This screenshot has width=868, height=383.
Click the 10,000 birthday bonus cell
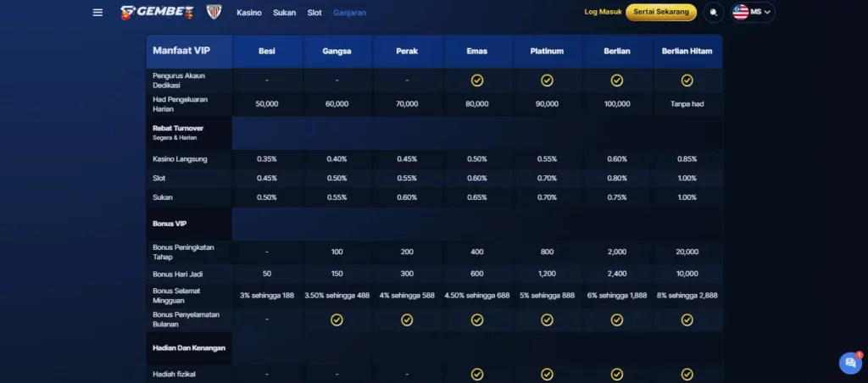(x=687, y=274)
